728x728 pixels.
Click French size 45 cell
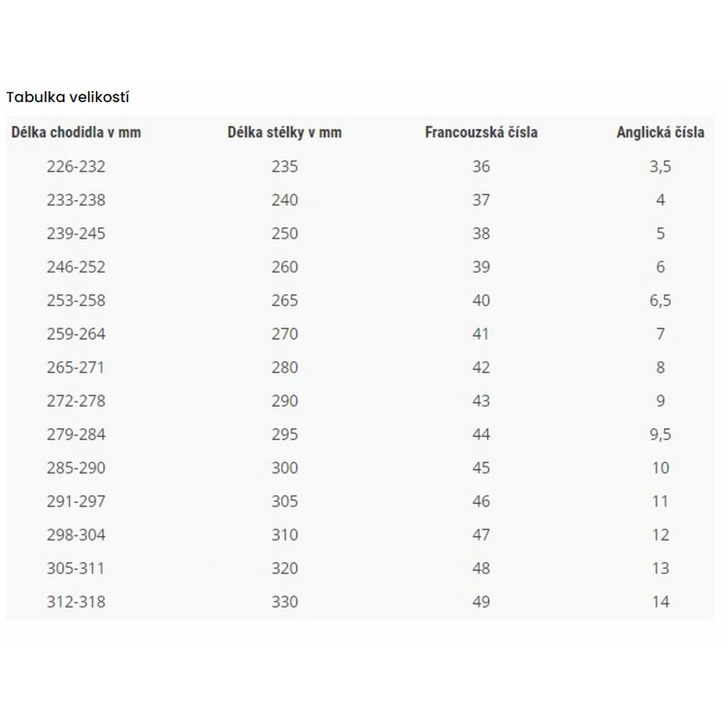tap(480, 468)
